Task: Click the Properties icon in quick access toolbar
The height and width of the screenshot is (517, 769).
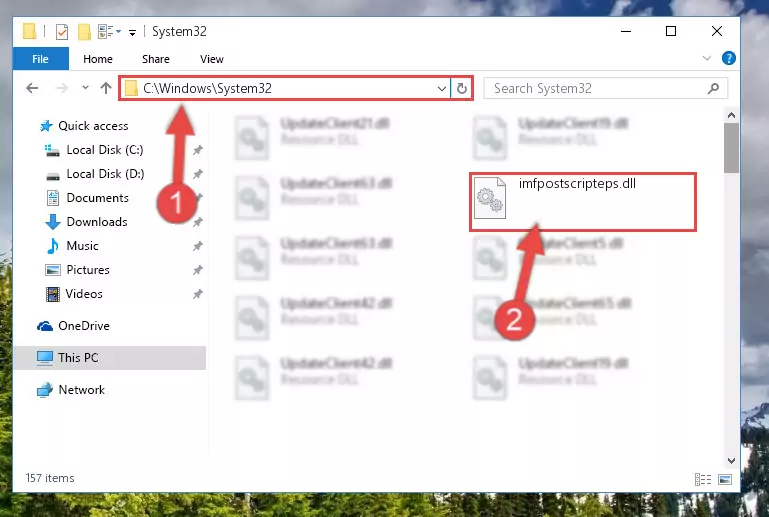Action: (62, 32)
